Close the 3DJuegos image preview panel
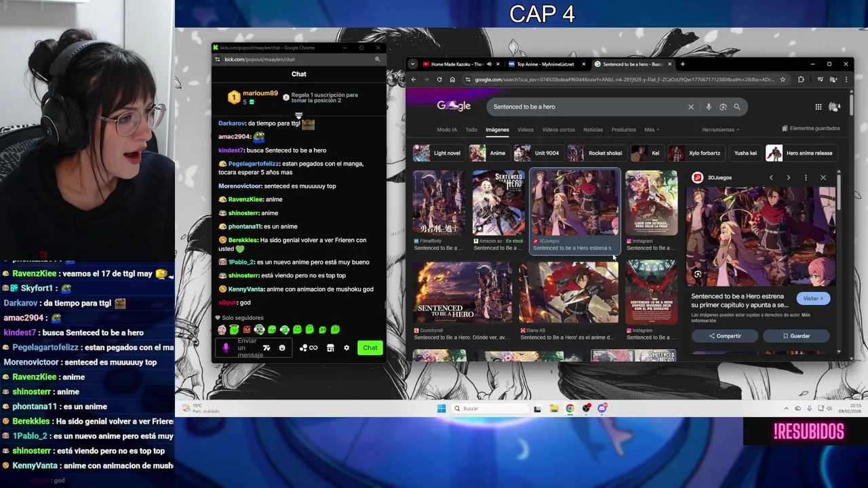The image size is (868, 488). coord(823,178)
